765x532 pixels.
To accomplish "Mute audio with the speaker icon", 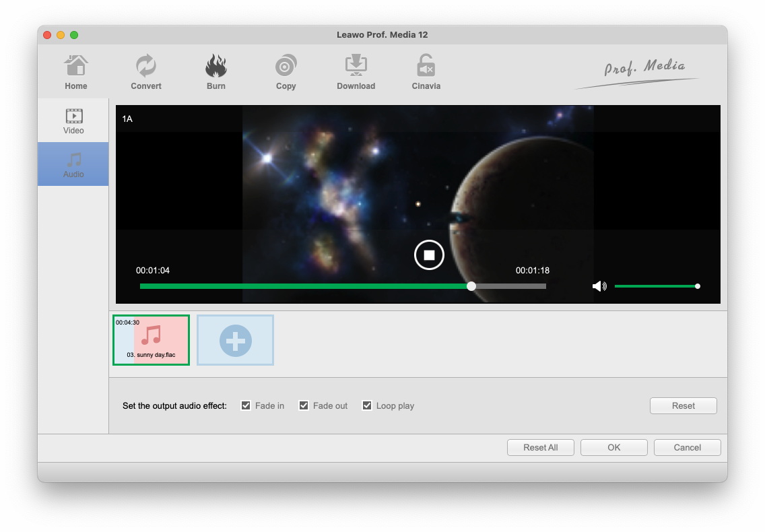I will pos(599,286).
